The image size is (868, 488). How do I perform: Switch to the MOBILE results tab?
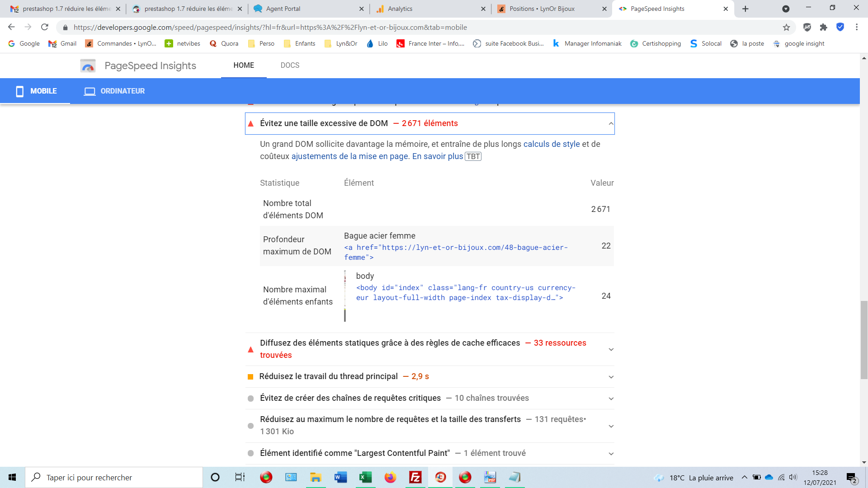pyautogui.click(x=35, y=91)
